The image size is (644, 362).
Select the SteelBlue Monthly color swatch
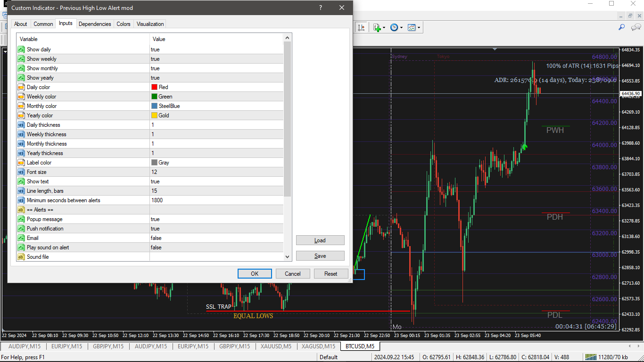pos(154,106)
